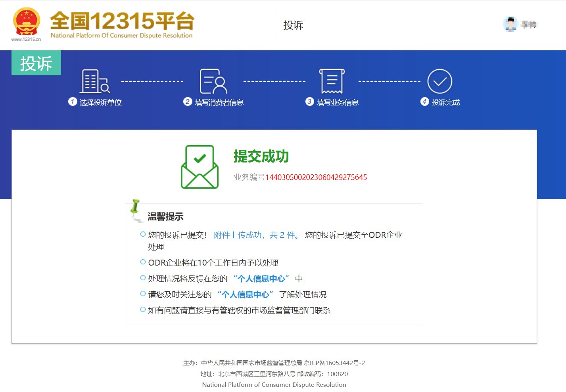Click the consumer info form icon
The image size is (566, 392).
[213, 81]
